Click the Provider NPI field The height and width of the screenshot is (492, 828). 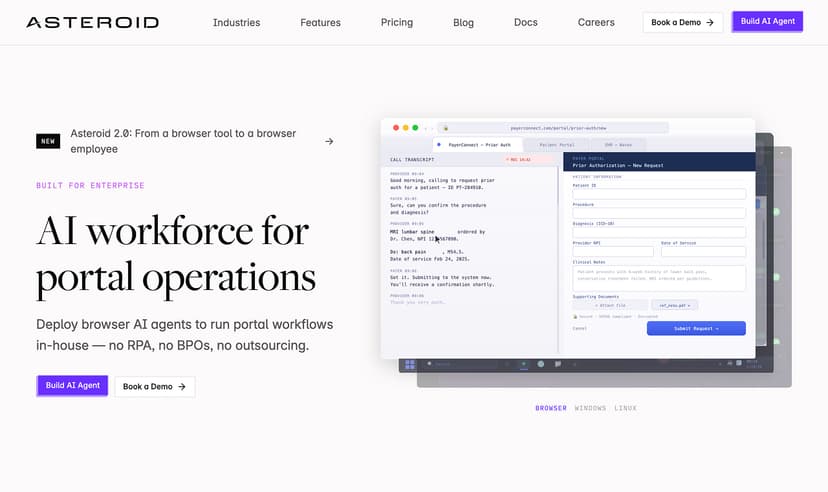pyautogui.click(x=613, y=251)
